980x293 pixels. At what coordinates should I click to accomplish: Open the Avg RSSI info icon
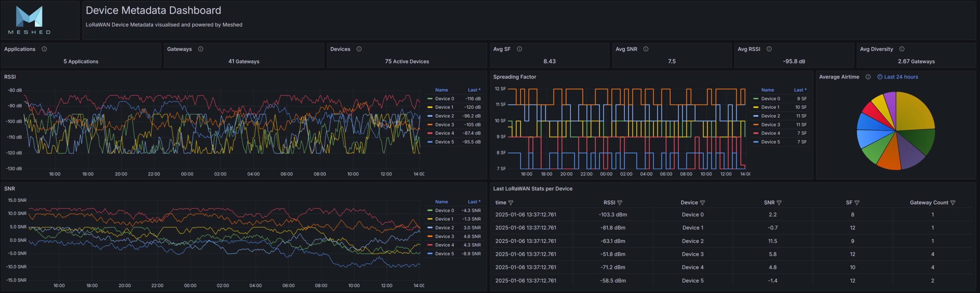(769, 49)
